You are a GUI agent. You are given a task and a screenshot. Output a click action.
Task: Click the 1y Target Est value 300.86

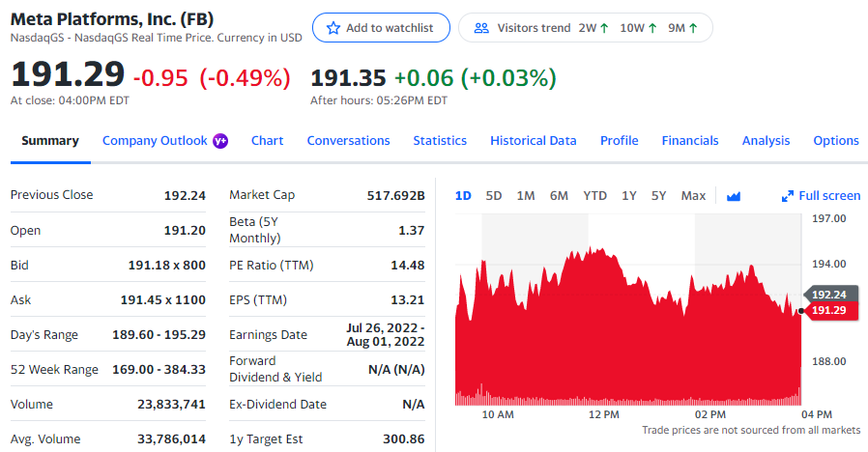click(x=404, y=439)
